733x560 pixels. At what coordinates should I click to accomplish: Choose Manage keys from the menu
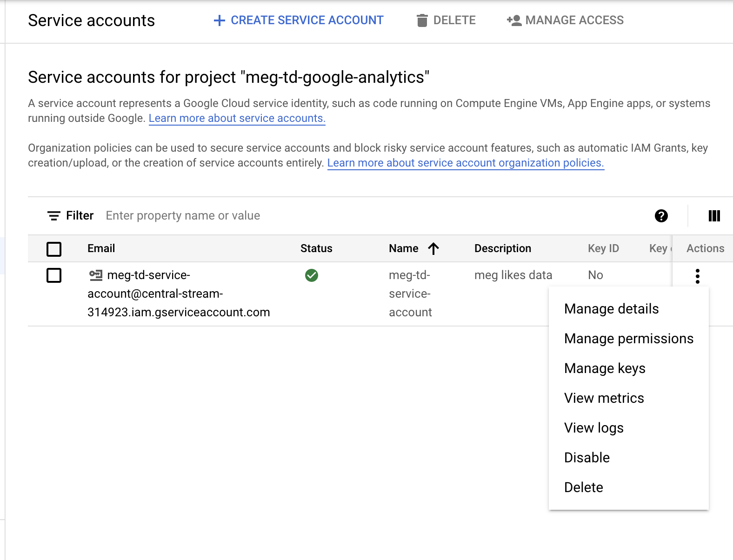click(x=605, y=368)
